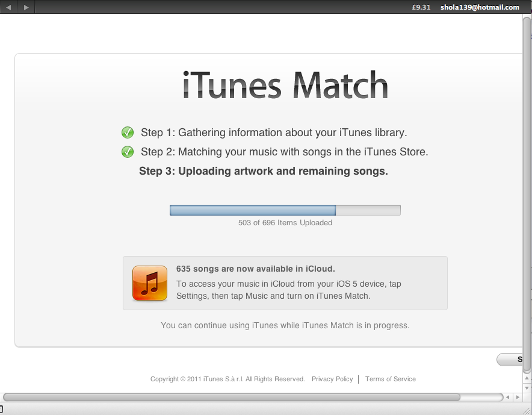The width and height of the screenshot is (532, 415).
Task: Click "635 songs are now available in iCloud."
Action: click(x=256, y=269)
